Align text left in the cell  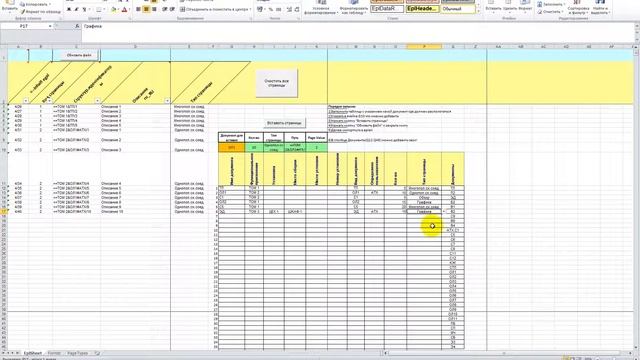click(139, 9)
